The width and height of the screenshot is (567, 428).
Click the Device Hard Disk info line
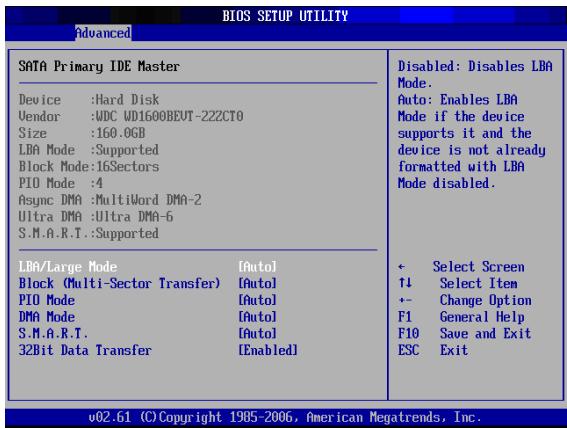tap(89, 100)
